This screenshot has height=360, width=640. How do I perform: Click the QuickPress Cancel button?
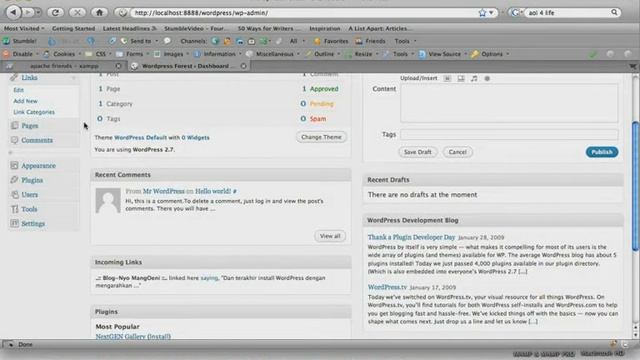[458, 152]
